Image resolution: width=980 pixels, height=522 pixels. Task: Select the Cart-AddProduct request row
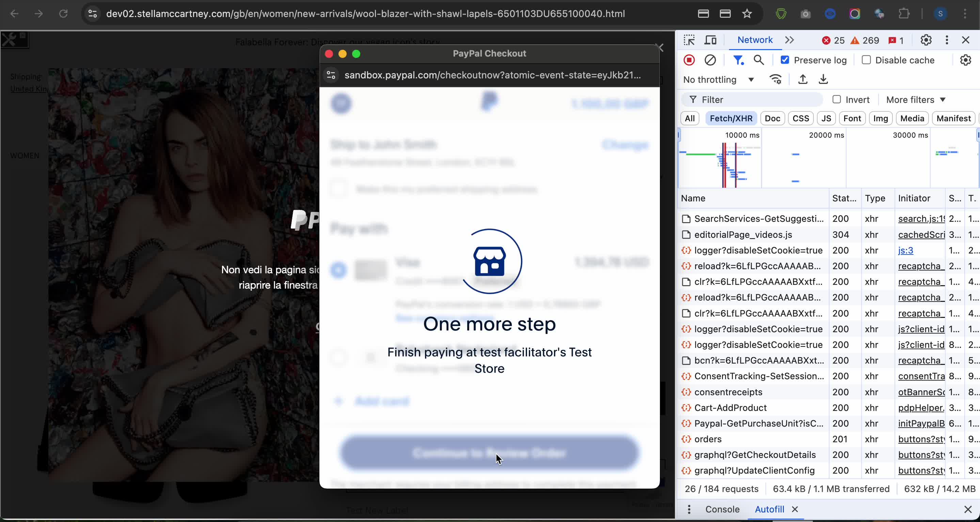tap(730, 408)
